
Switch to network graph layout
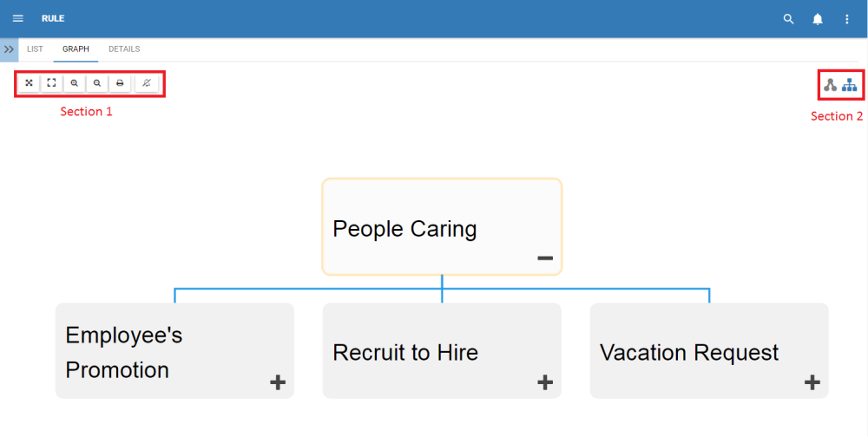click(831, 85)
